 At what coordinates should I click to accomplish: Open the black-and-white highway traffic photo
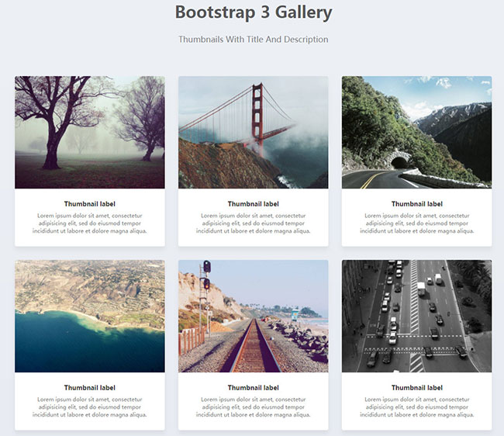click(x=416, y=316)
